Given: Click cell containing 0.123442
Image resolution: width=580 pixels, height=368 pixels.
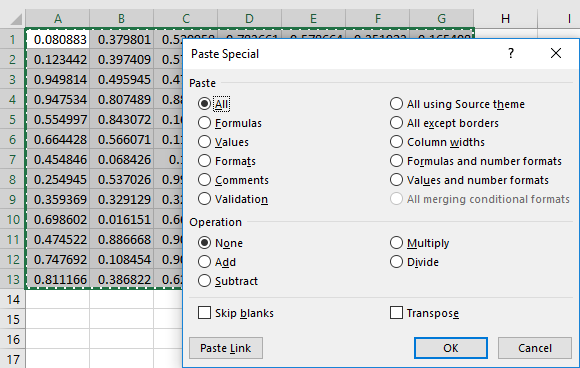Looking at the screenshot, I should 58,59.
